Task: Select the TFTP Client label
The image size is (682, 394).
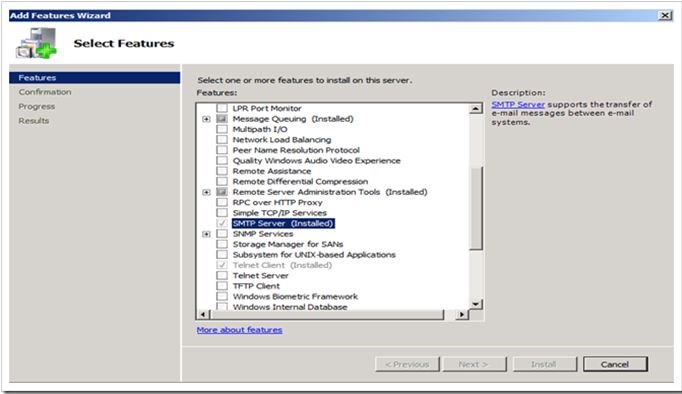Action: (x=256, y=286)
